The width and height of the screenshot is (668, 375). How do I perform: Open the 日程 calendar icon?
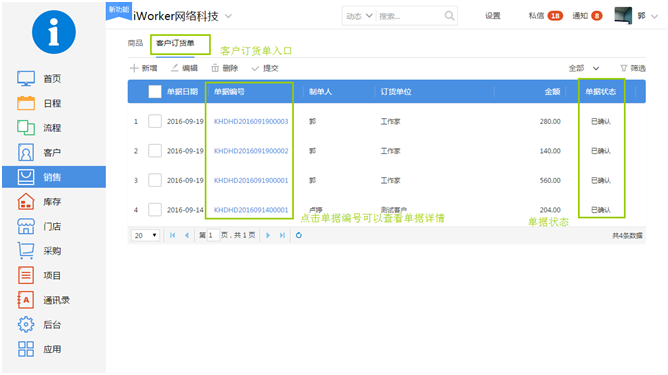tap(26, 103)
